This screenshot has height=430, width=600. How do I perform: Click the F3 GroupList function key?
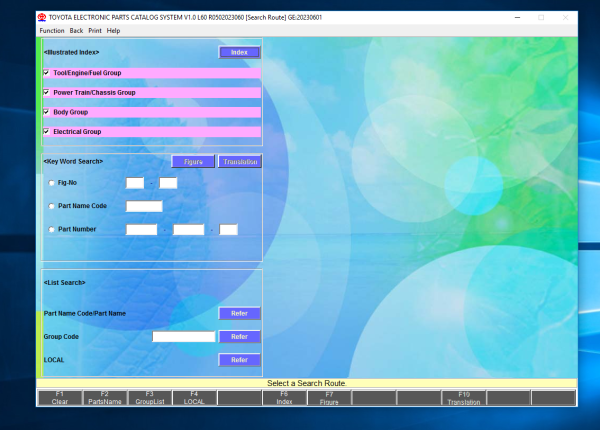pos(150,398)
